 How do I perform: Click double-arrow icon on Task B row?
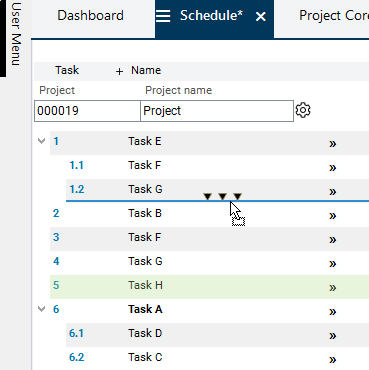tap(332, 216)
